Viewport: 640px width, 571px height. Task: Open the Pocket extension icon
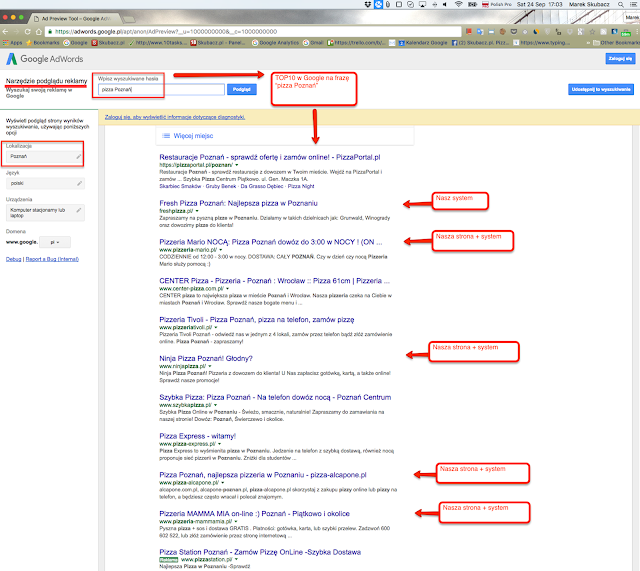[x=514, y=31]
